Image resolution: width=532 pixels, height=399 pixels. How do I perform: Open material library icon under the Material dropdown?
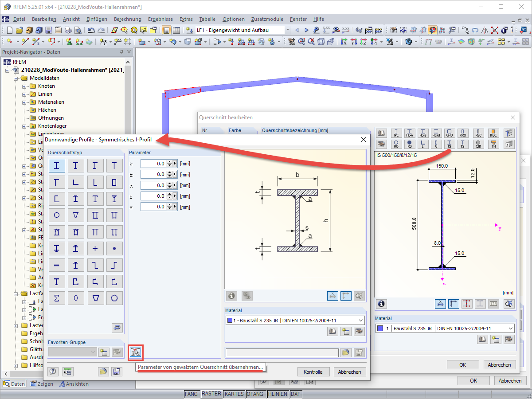tap(332, 331)
